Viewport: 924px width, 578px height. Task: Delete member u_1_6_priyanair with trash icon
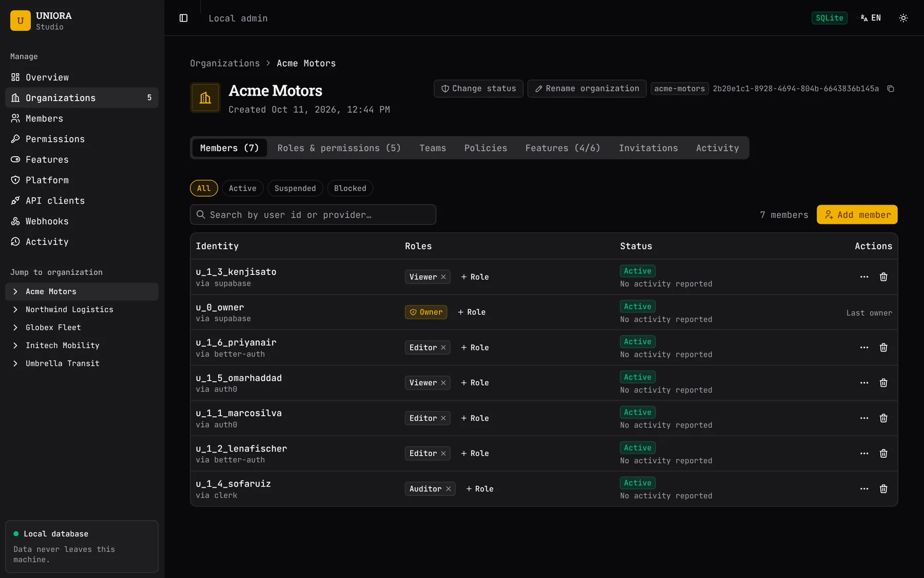point(883,348)
